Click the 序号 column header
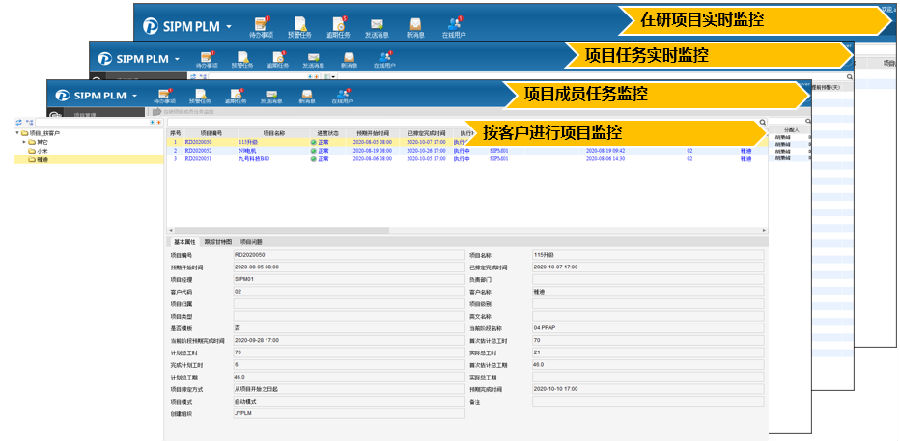The image size is (900, 441). point(175,132)
